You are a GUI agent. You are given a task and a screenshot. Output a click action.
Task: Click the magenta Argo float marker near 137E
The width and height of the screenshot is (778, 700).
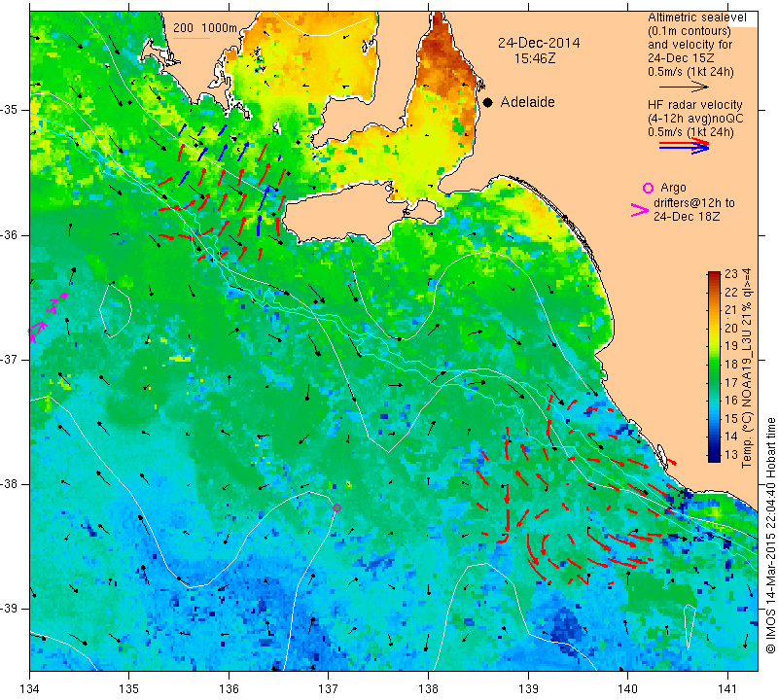(336, 507)
